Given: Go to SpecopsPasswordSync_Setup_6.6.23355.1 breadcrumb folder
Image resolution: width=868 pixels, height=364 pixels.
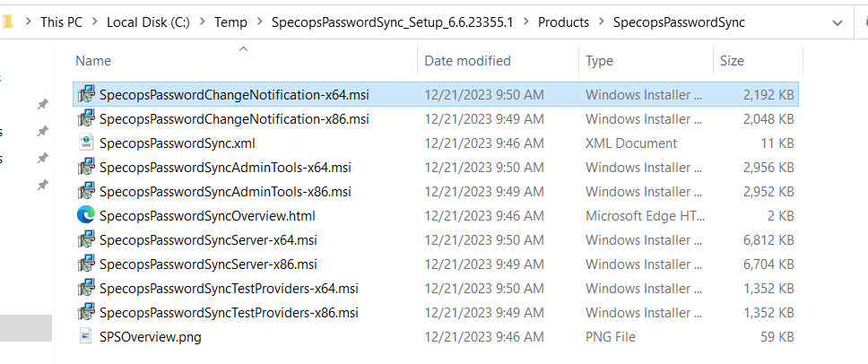Looking at the screenshot, I should pos(393,22).
